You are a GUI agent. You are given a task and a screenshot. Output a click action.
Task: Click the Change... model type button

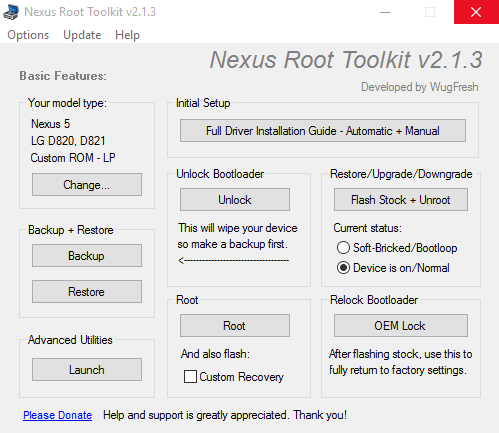tap(87, 184)
